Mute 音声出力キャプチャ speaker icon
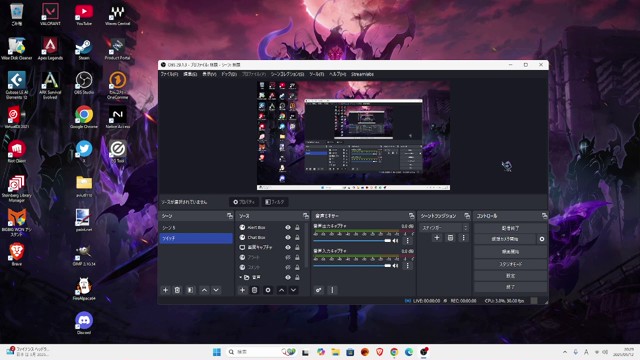The width and height of the screenshot is (640, 360). [x=395, y=240]
